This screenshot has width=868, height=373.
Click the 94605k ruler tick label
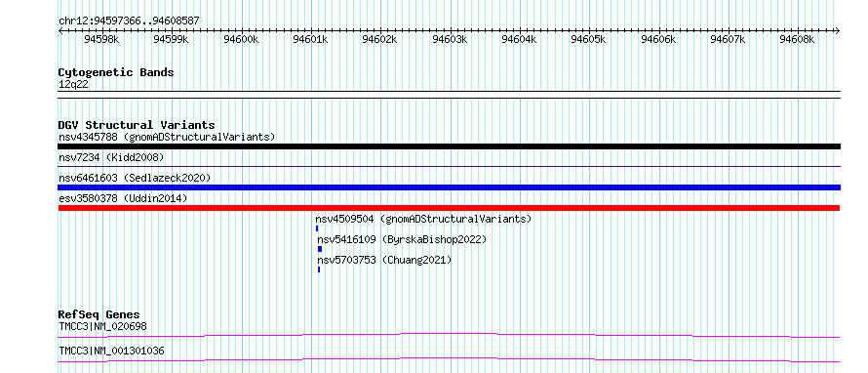[588, 39]
